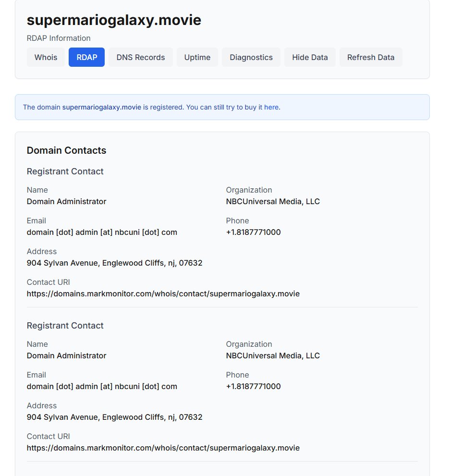Click the Domain Contacts heading
This screenshot has width=462, height=476.
pos(66,150)
